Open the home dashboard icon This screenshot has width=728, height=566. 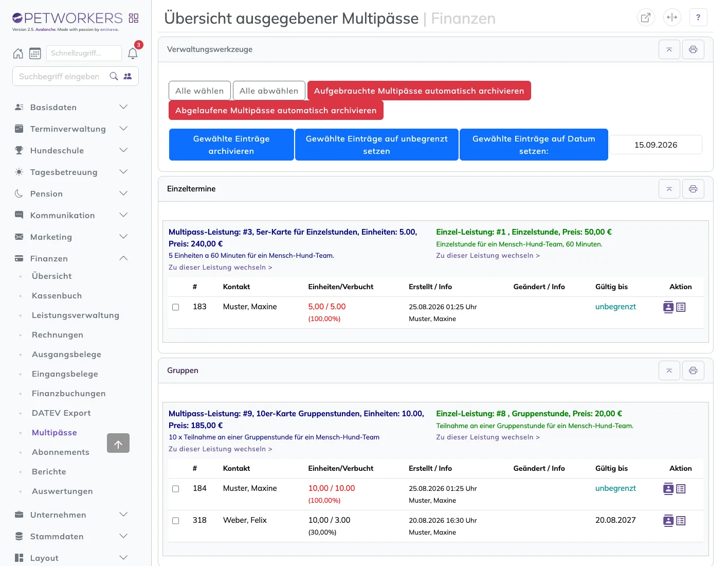click(18, 54)
